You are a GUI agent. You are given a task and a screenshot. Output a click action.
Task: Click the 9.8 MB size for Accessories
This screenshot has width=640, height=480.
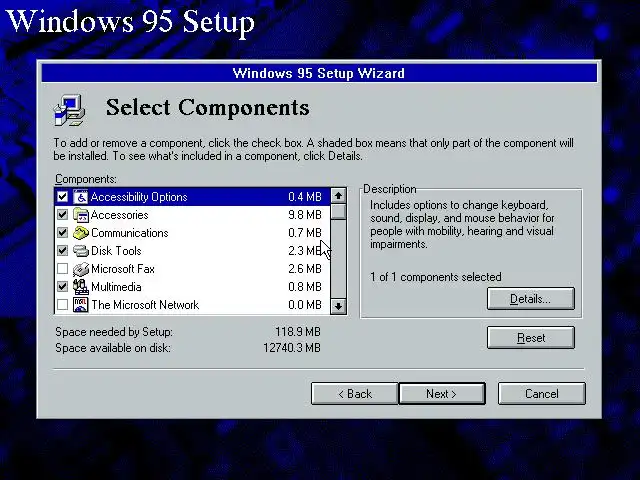click(x=305, y=215)
